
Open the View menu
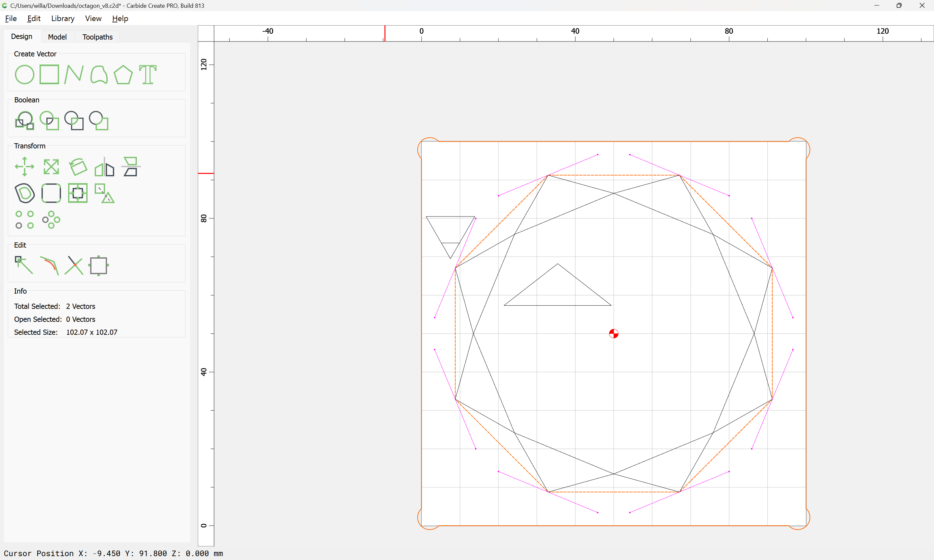click(x=93, y=18)
